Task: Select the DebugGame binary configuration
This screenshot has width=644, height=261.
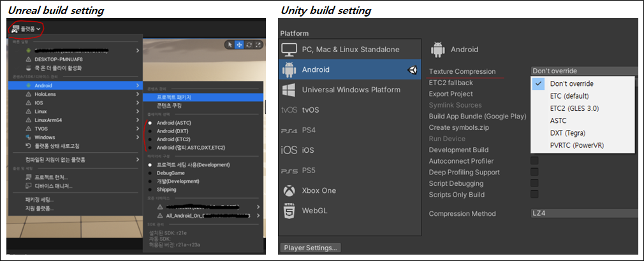Action: (x=150, y=173)
